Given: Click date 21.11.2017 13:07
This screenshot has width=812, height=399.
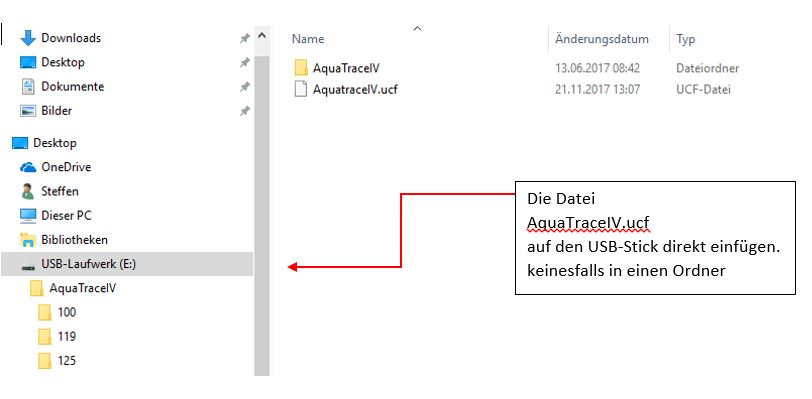Looking at the screenshot, I should [x=598, y=90].
